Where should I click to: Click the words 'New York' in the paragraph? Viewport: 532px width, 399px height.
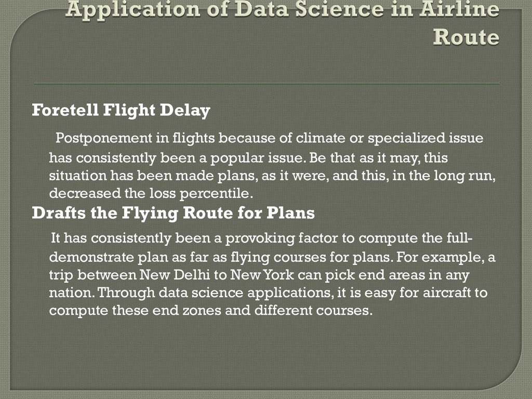coord(262,274)
